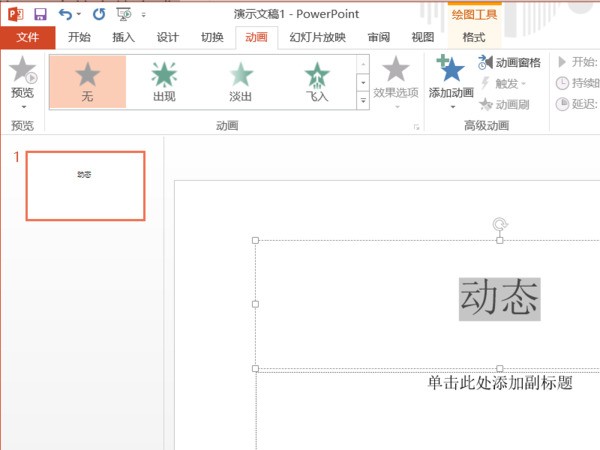Select the 出现 (Appear) animation effect
Viewport: 600px width, 450px height.
tap(164, 82)
